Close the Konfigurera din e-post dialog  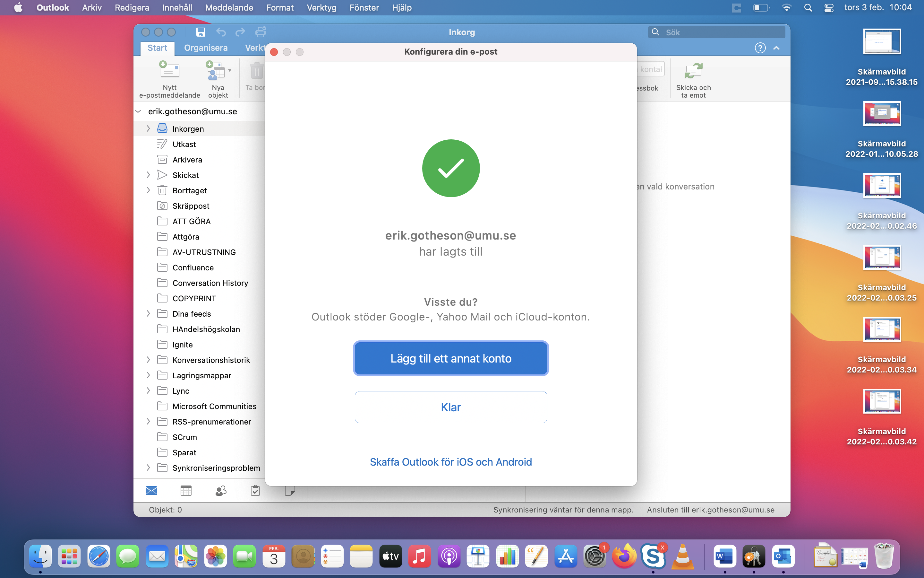(274, 52)
